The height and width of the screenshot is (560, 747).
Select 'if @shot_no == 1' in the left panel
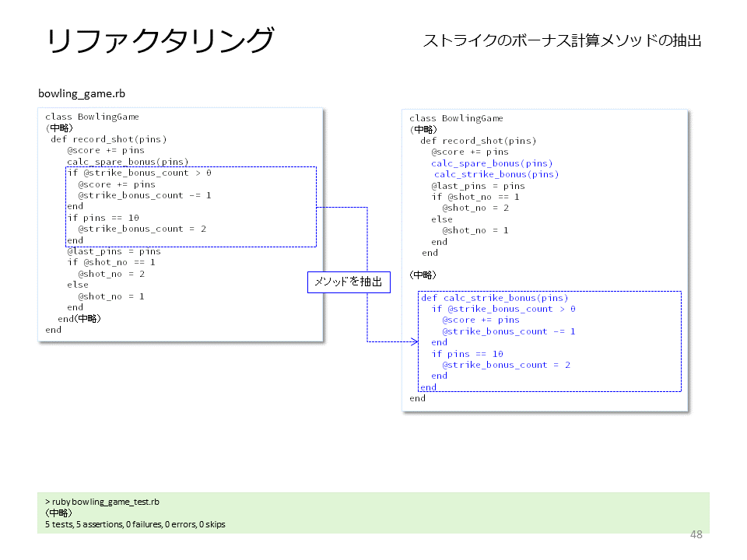point(111,262)
